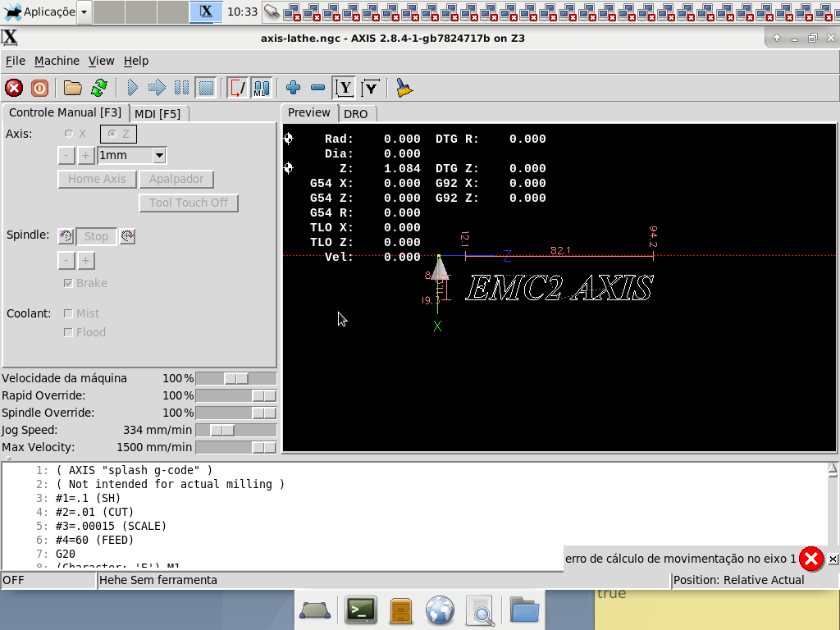Image resolution: width=840 pixels, height=630 pixels.
Task: Select the second rotated Y view icon
Action: (371, 88)
